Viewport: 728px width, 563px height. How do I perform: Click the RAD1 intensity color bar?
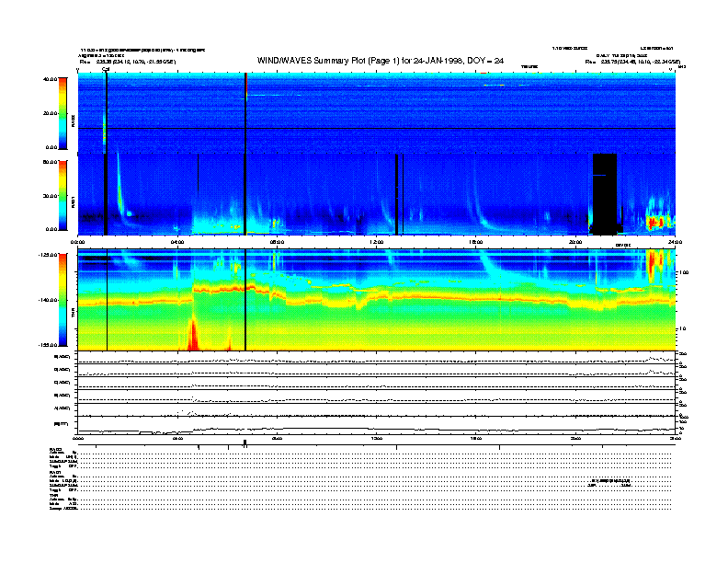63,195
